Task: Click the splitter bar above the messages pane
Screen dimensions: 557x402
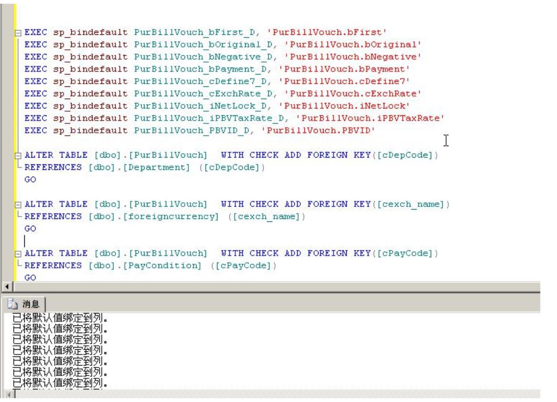Action: pos(271,292)
